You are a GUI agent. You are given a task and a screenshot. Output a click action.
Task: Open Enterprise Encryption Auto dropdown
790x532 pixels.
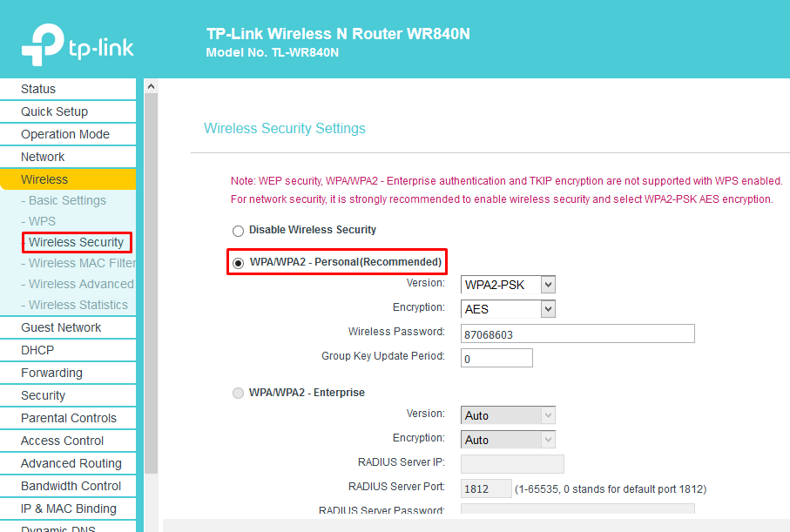click(x=508, y=440)
